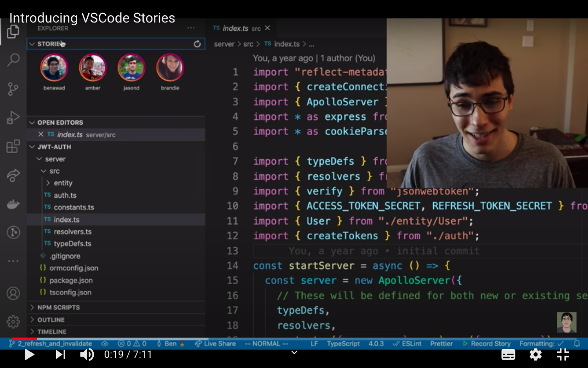Expand the entity folder
The height and width of the screenshot is (368, 588).
pyautogui.click(x=48, y=183)
